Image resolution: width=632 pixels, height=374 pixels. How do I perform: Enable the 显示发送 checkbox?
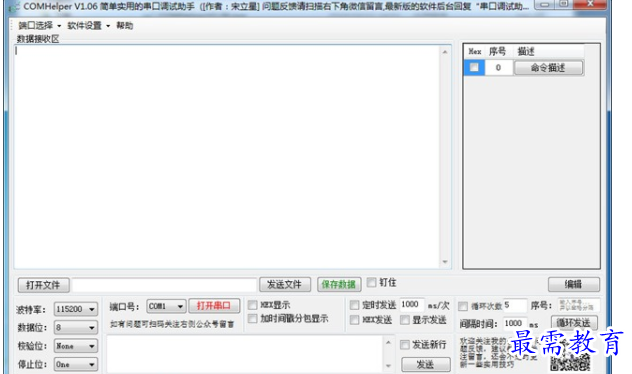[x=405, y=320]
